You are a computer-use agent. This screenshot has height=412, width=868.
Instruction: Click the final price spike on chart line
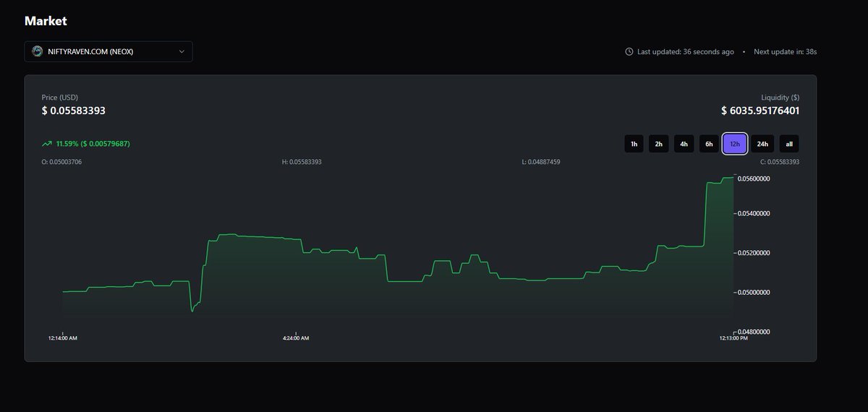point(705,213)
